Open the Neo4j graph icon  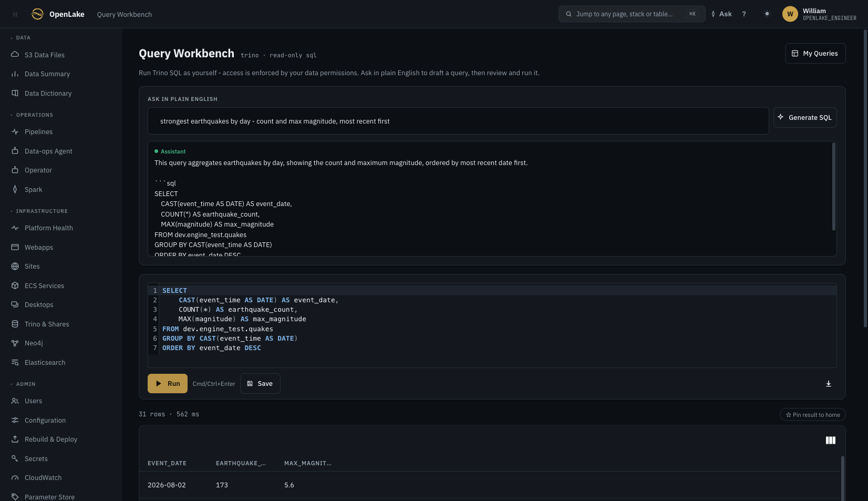(x=15, y=343)
